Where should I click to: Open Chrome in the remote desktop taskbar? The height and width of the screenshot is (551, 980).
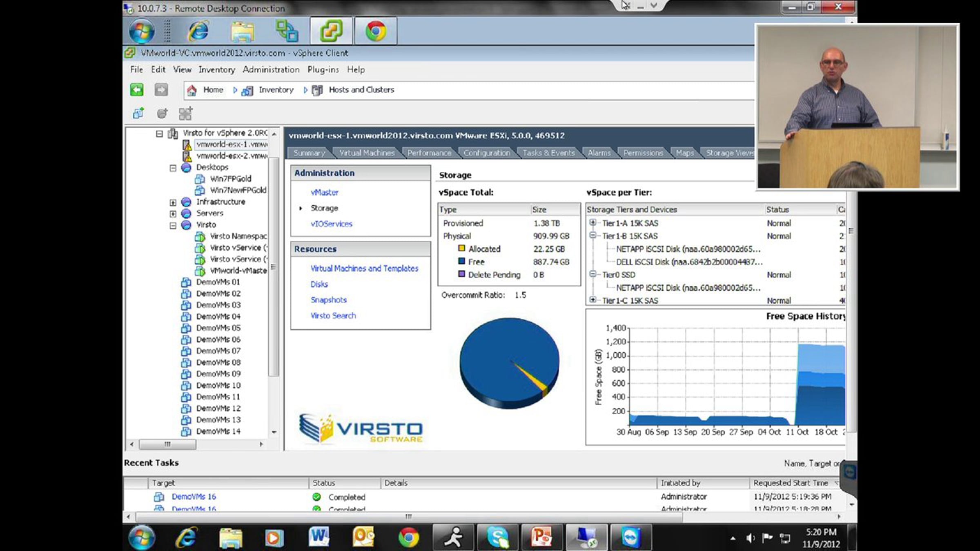[376, 31]
